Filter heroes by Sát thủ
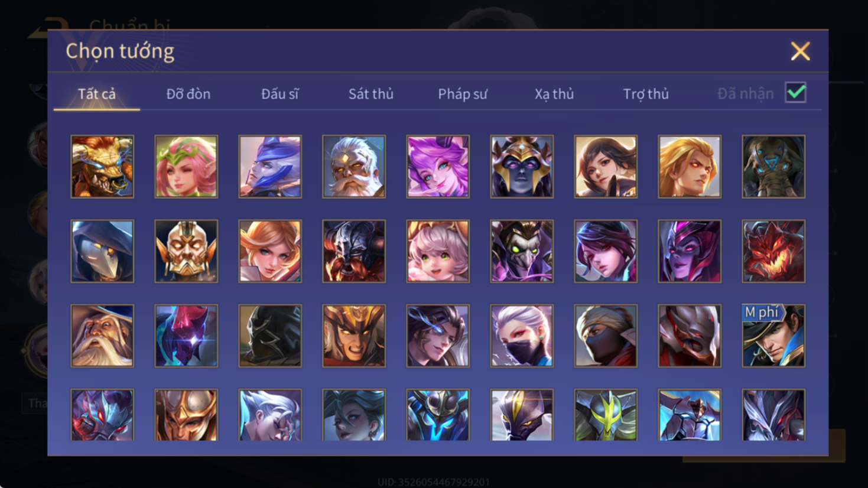 (x=370, y=94)
